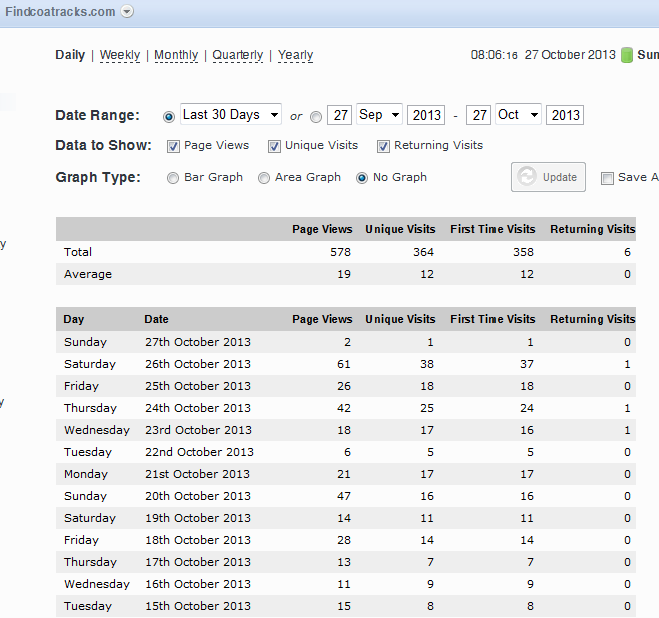
Task: Click the 25th October 2013 date cell
Action: pyautogui.click(x=198, y=386)
